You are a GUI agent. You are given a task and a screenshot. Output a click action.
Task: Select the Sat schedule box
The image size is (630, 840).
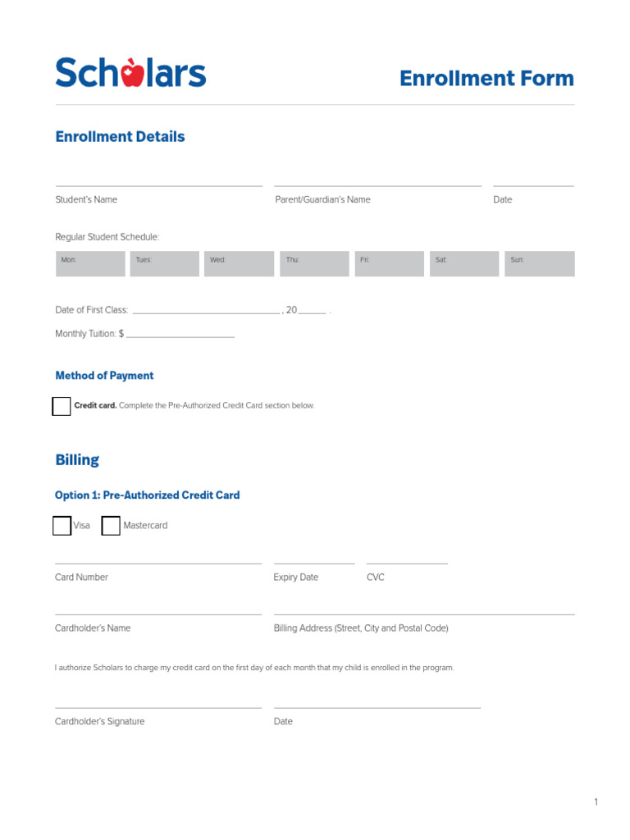(464, 263)
